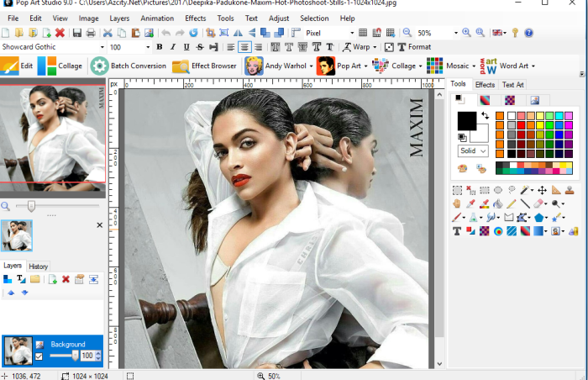Toggle Underline text formatting
This screenshot has height=380, width=588.
pos(186,47)
